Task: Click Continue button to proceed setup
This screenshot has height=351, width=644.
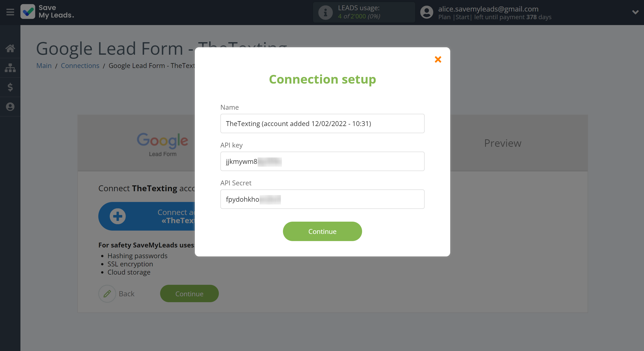Action: click(323, 231)
